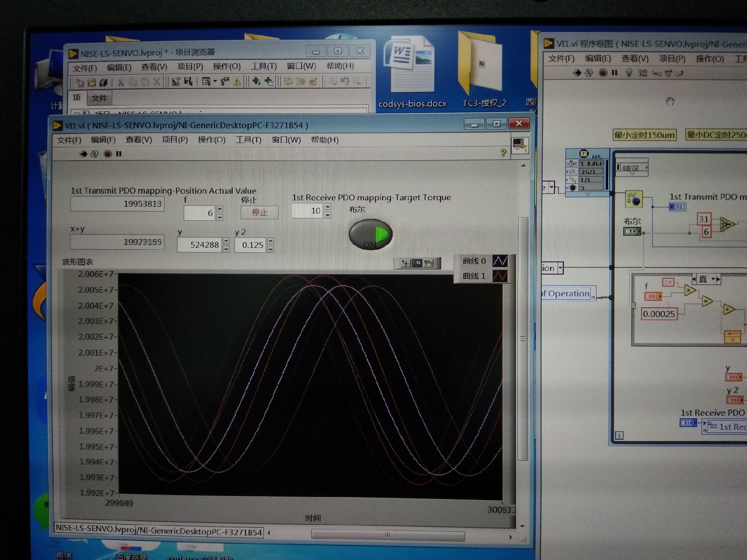The height and width of the screenshot is (560, 747).
Task: Open the case structure 真 selector dropdown
Action: coord(714,279)
